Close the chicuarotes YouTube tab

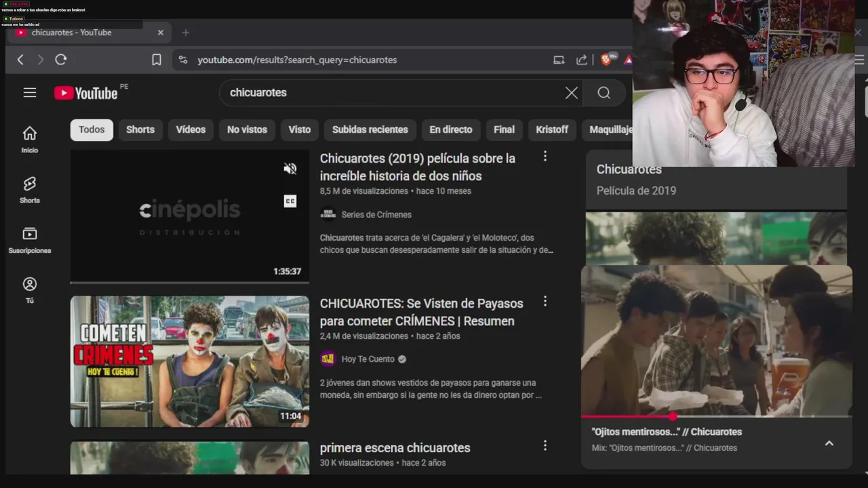tap(161, 33)
